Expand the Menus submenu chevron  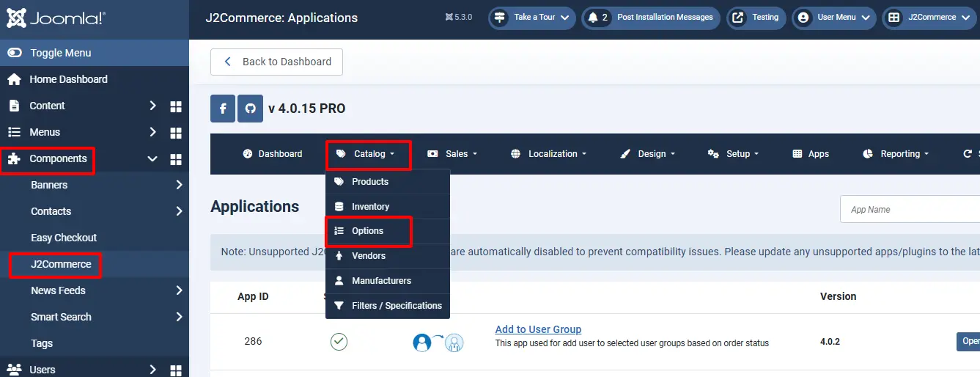pos(152,132)
